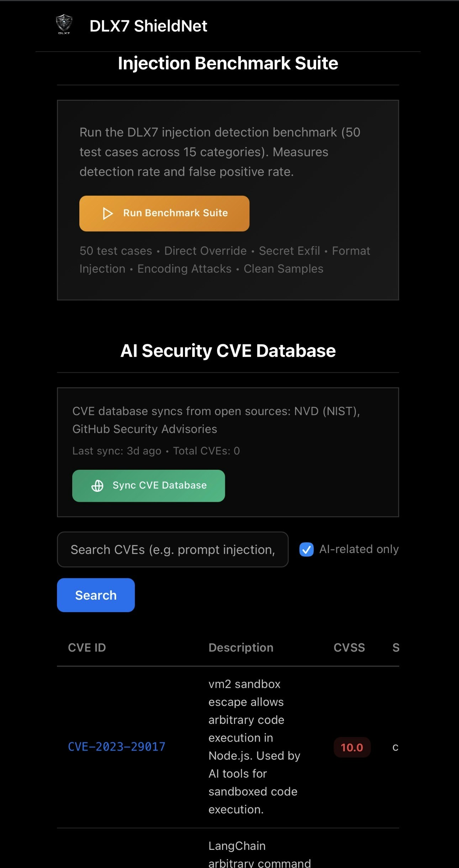The width and height of the screenshot is (459, 868).
Task: Select the CVE search input field
Action: click(x=172, y=549)
